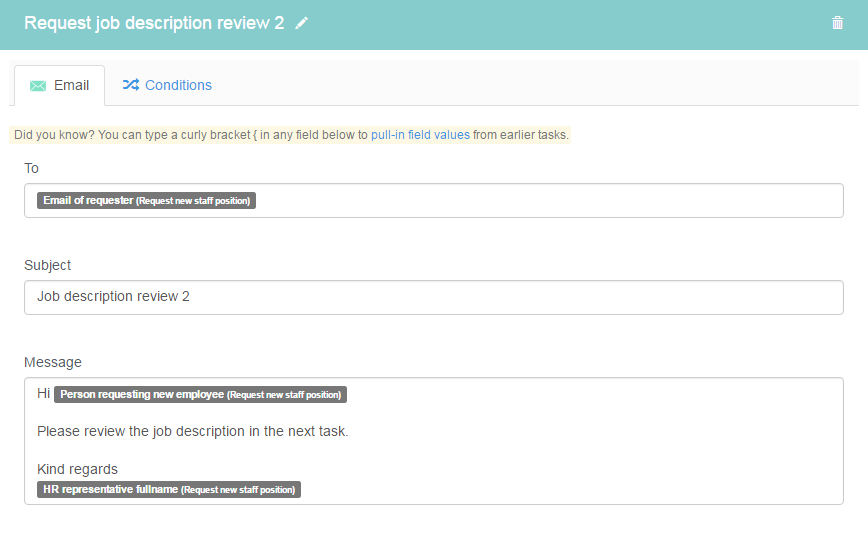Click the pencil edit title icon
The height and width of the screenshot is (534, 868).
tap(301, 23)
